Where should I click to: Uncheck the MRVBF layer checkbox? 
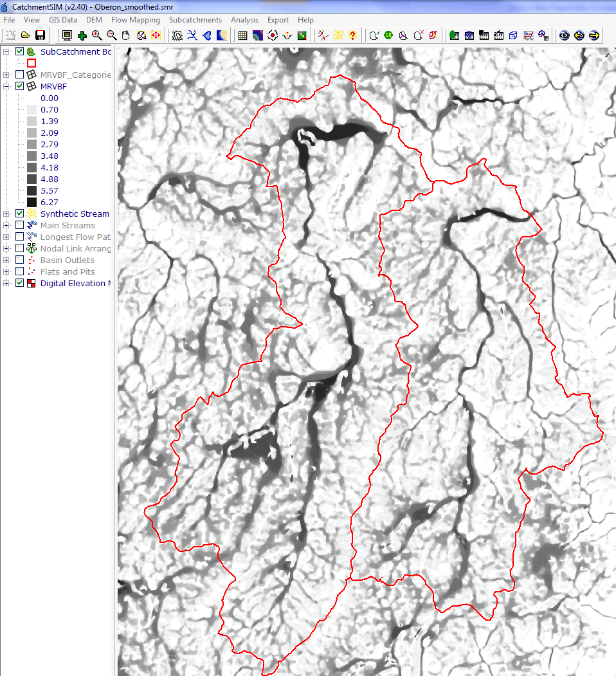(x=19, y=86)
